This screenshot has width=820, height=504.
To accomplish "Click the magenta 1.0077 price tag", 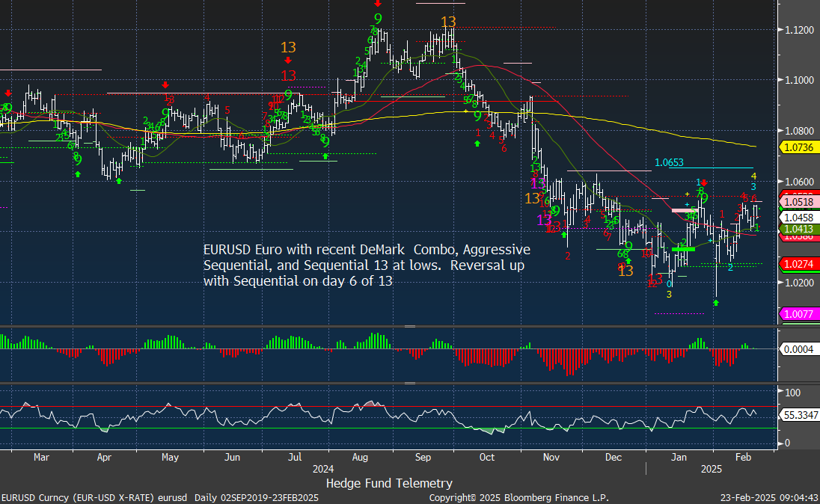I will (798, 314).
